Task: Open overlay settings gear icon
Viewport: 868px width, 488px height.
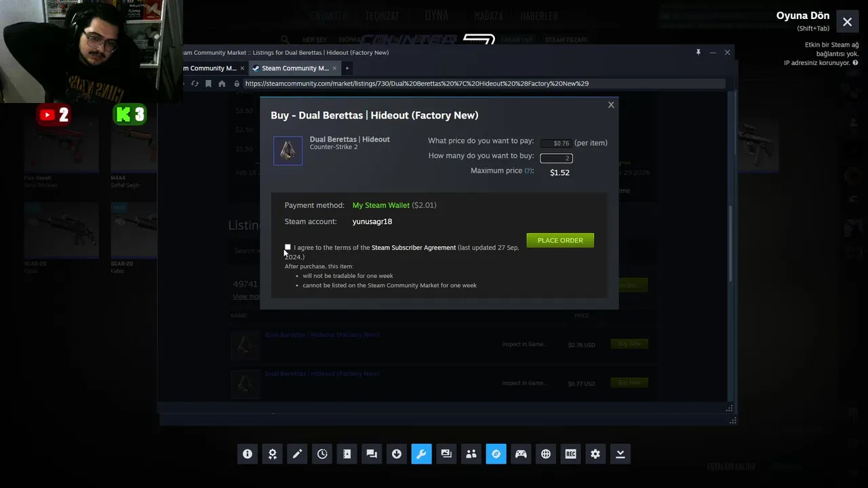Action: [x=595, y=454]
